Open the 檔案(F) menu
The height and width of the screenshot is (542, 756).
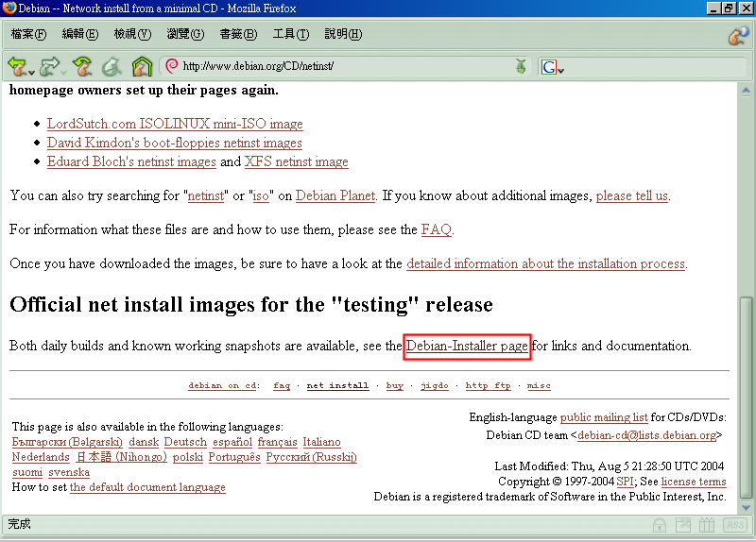pyautogui.click(x=28, y=35)
